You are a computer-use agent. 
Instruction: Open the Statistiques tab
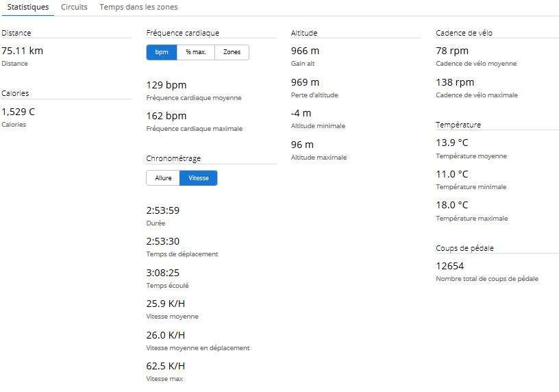coord(27,8)
